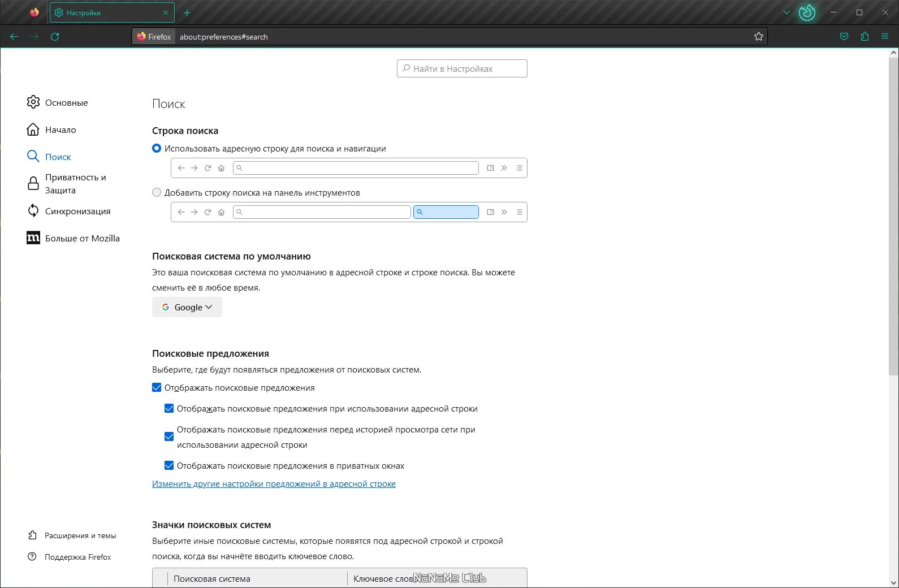Image resolution: width=899 pixels, height=588 pixels.
Task: Toggle suggestions при использовании адресной строки checkbox
Action: pyautogui.click(x=168, y=408)
